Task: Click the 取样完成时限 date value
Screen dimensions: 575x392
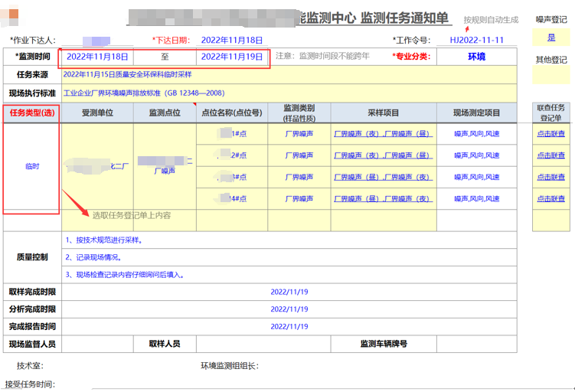Action: pyautogui.click(x=289, y=292)
